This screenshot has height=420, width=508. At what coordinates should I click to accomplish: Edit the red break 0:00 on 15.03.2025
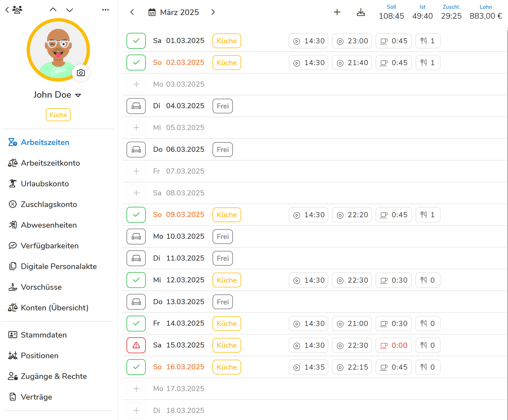(394, 345)
